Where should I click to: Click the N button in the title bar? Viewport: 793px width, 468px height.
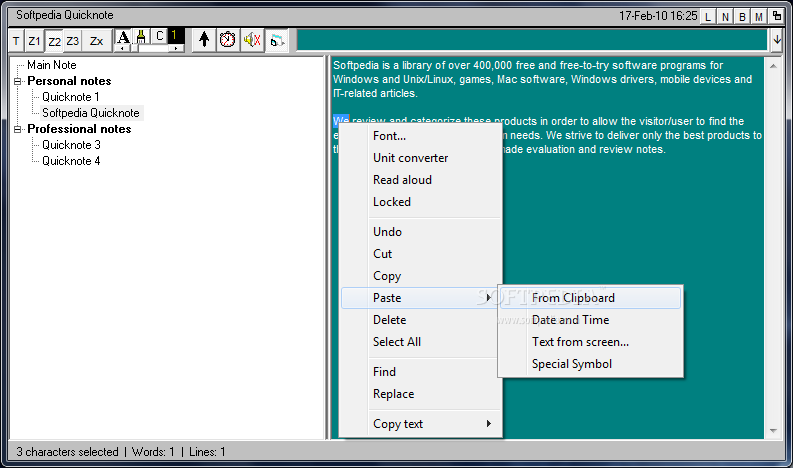click(725, 17)
